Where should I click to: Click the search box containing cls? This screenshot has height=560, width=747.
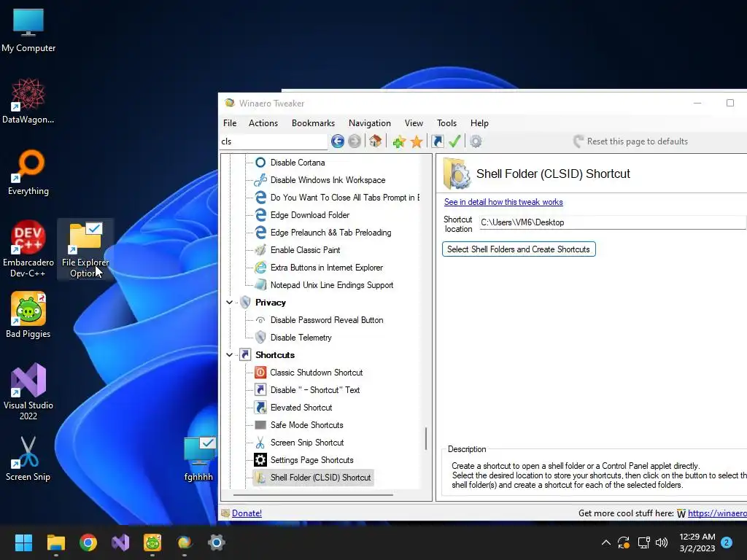274,141
